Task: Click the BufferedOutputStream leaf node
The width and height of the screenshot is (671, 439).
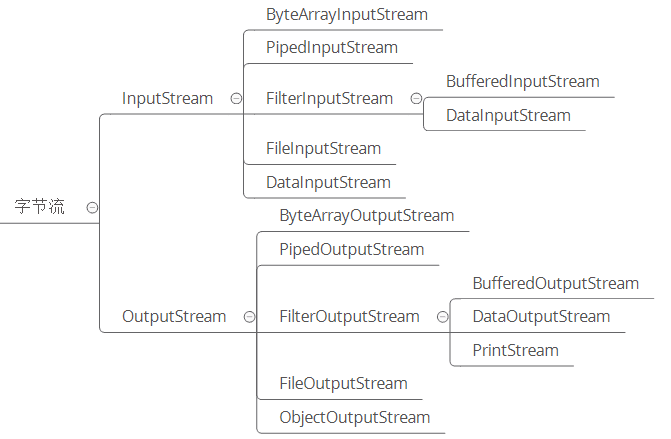Action: [x=555, y=283]
